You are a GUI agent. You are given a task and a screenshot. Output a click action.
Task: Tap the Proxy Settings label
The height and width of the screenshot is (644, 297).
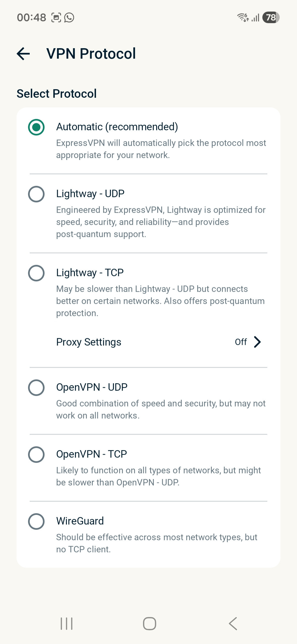click(x=89, y=342)
